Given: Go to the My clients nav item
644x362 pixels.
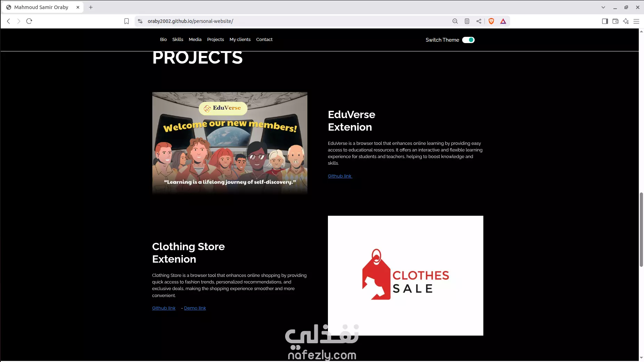Looking at the screenshot, I should point(240,40).
